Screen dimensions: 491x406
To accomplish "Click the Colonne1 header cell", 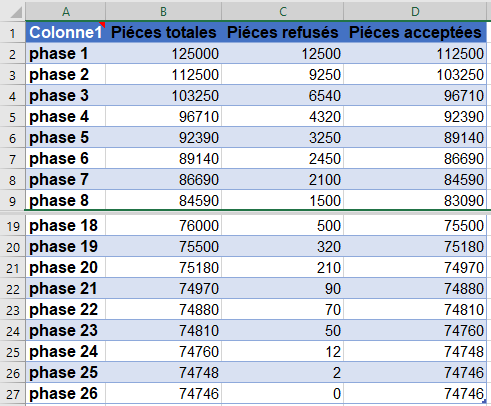I will [x=66, y=32].
